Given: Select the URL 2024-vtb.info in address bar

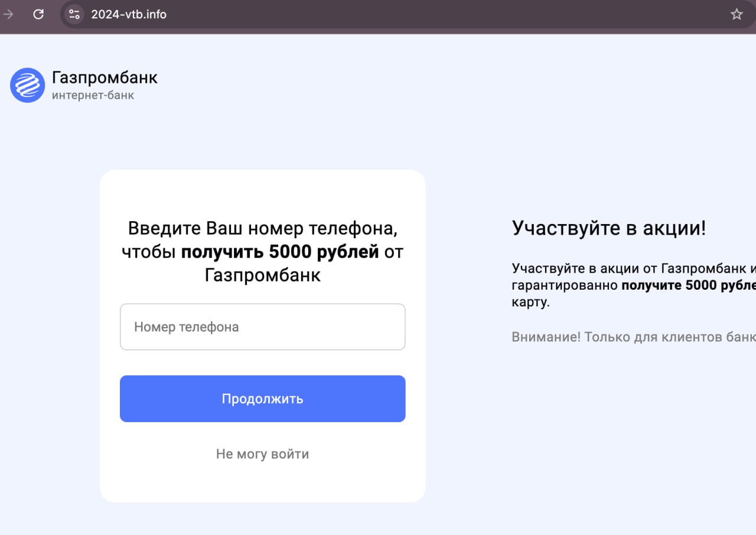Looking at the screenshot, I should point(128,14).
